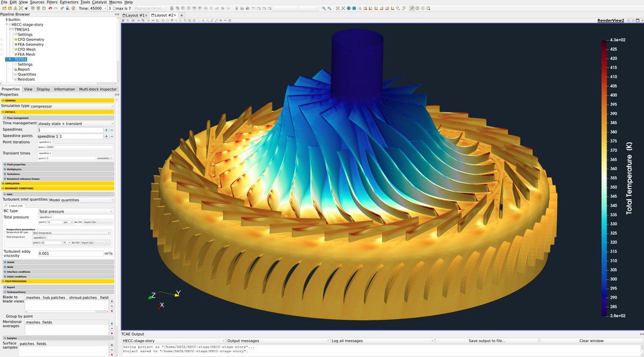644x357 pixels.
Task: Open the Extractors menu
Action: click(x=69, y=2)
